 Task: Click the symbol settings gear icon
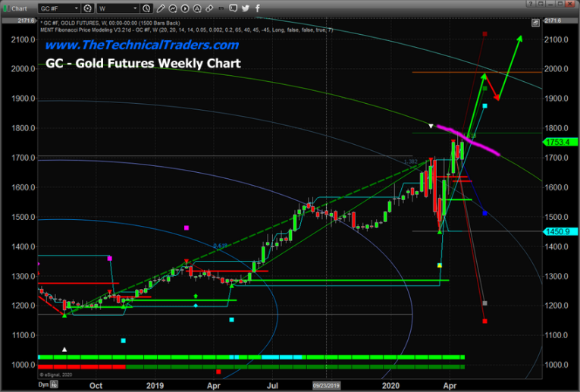click(x=88, y=8)
